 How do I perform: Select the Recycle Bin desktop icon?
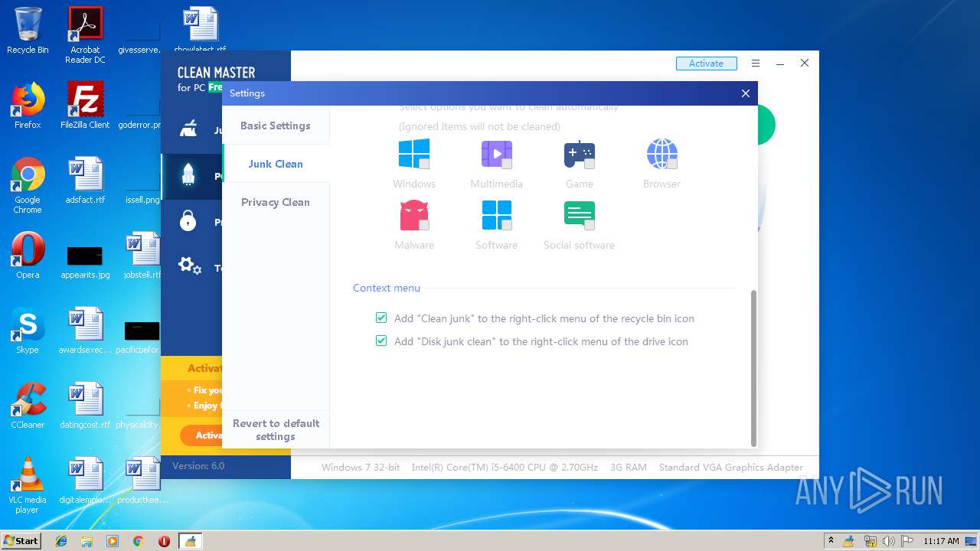coord(28,31)
